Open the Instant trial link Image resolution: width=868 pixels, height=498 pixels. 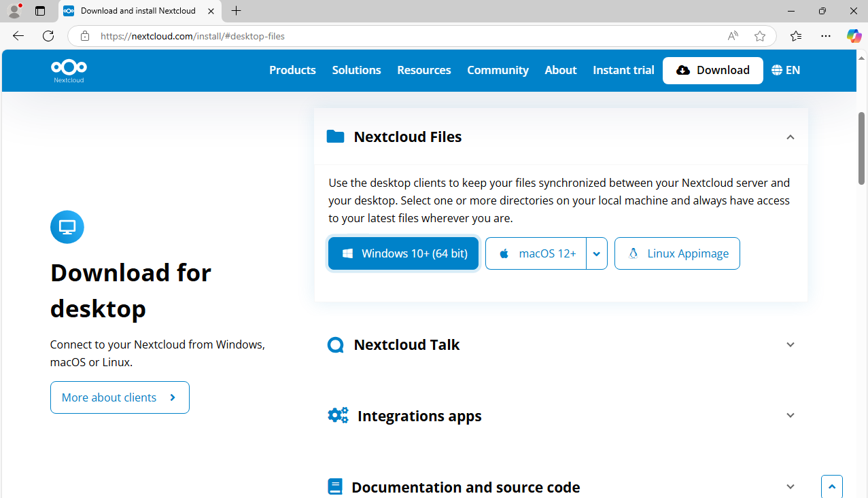[x=623, y=70]
